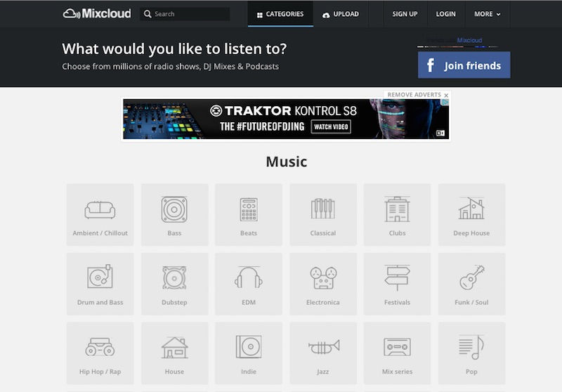Click the Categories grid icon

(x=260, y=15)
